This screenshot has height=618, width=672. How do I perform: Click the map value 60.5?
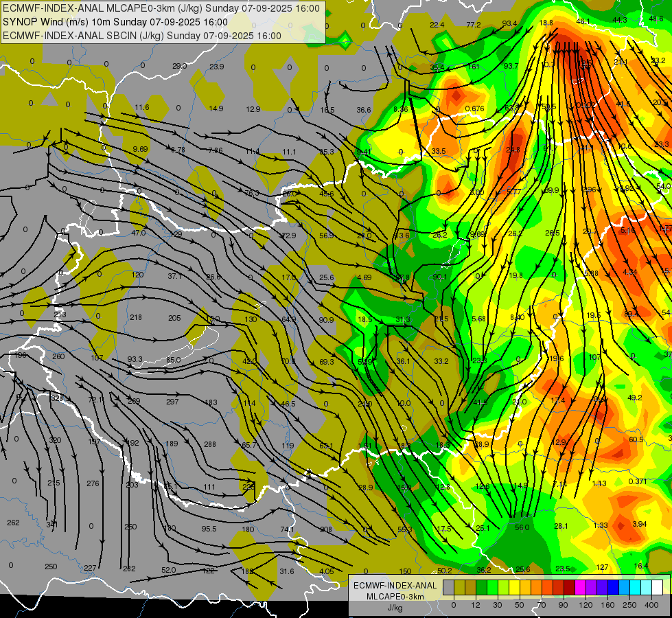click(x=636, y=439)
